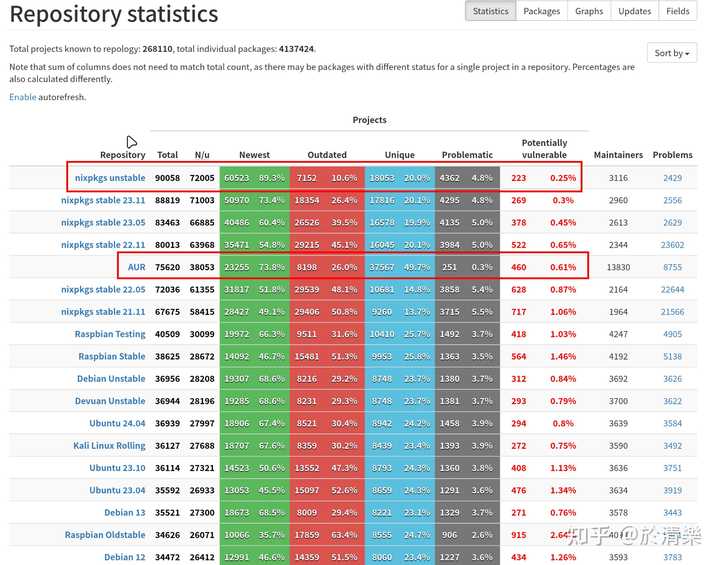
Task: Open the nixpkgs stable 23.05 link
Action: point(103,222)
